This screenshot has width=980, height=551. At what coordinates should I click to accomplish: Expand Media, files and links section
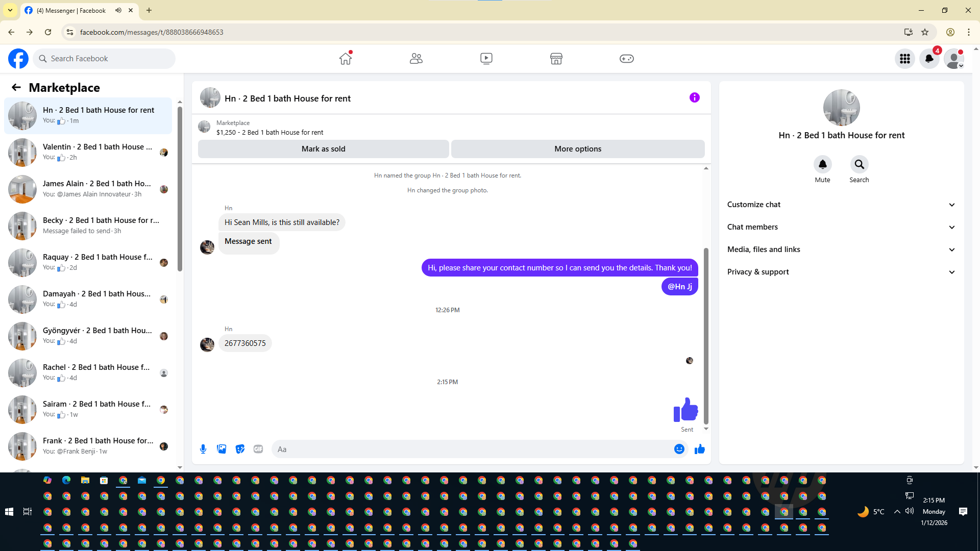point(841,249)
